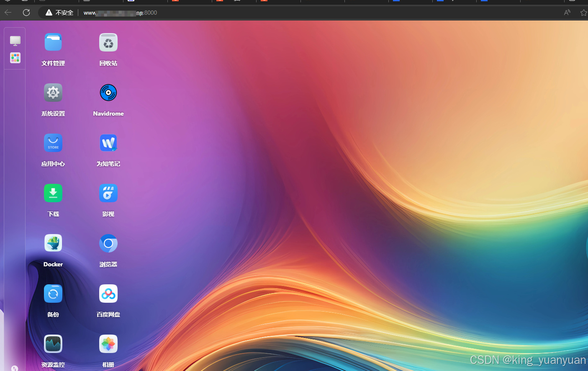Open the 资源监控 resource monitor icon
The image size is (588, 371).
click(x=53, y=344)
